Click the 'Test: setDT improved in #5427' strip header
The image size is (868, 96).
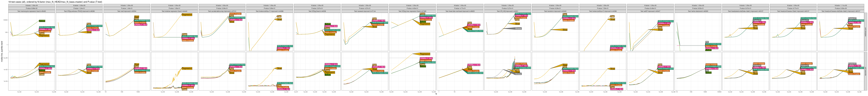650,11
